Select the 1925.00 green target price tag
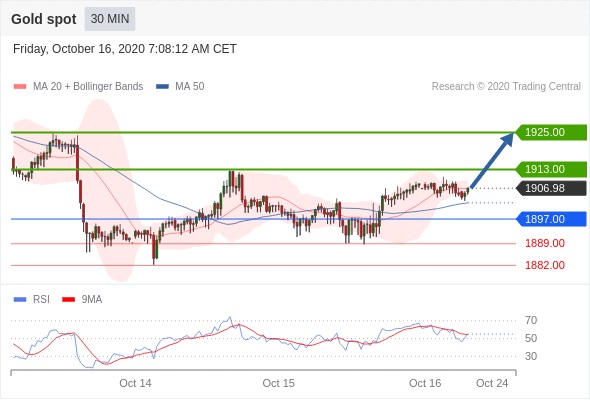The height and width of the screenshot is (400, 590). (x=551, y=132)
